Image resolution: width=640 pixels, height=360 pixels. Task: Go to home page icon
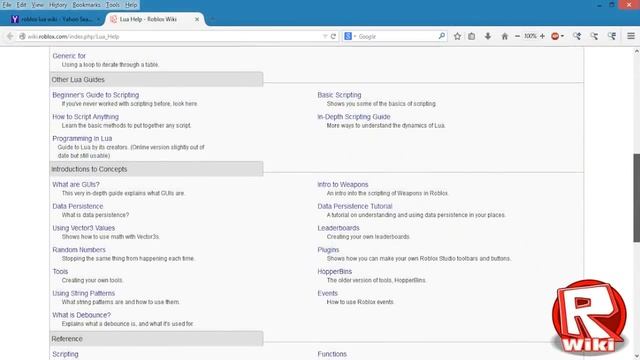coord(504,36)
